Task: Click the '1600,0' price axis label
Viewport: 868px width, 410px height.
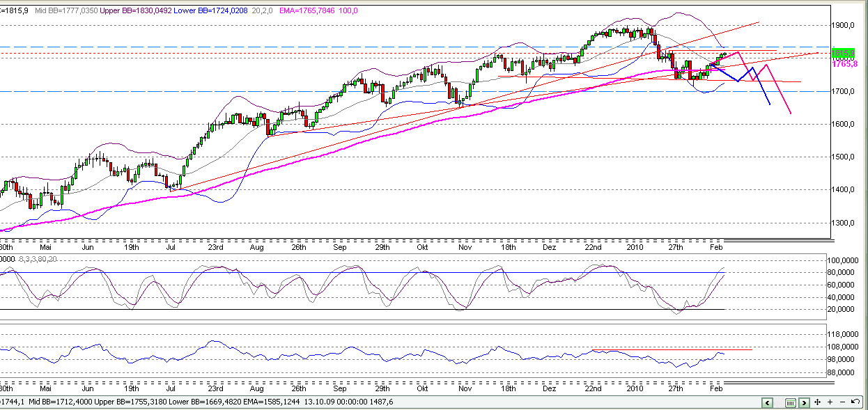Action: (x=844, y=124)
